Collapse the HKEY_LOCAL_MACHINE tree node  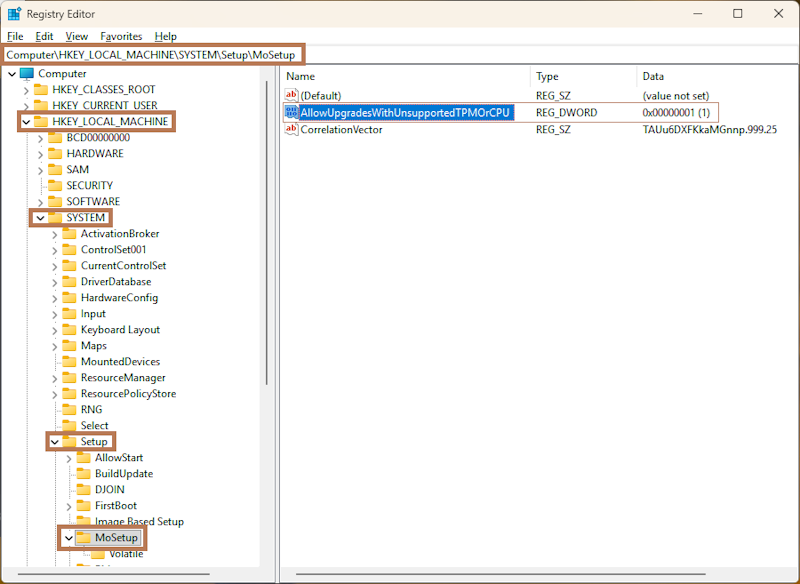pyautogui.click(x=26, y=122)
